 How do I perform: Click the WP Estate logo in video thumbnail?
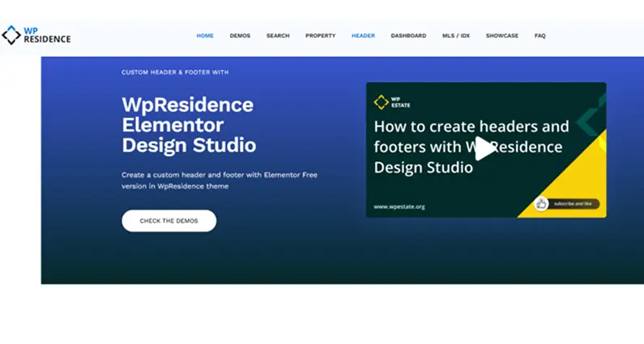pos(392,102)
